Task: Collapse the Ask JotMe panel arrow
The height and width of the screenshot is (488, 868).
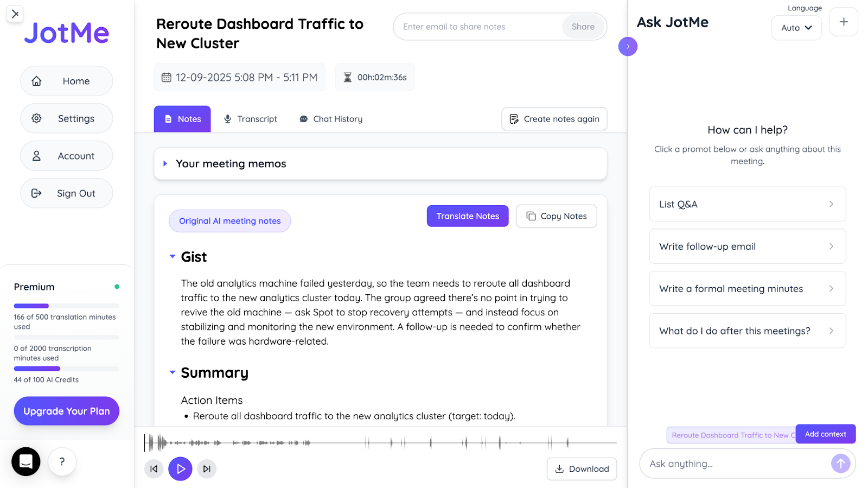Action: tap(628, 46)
